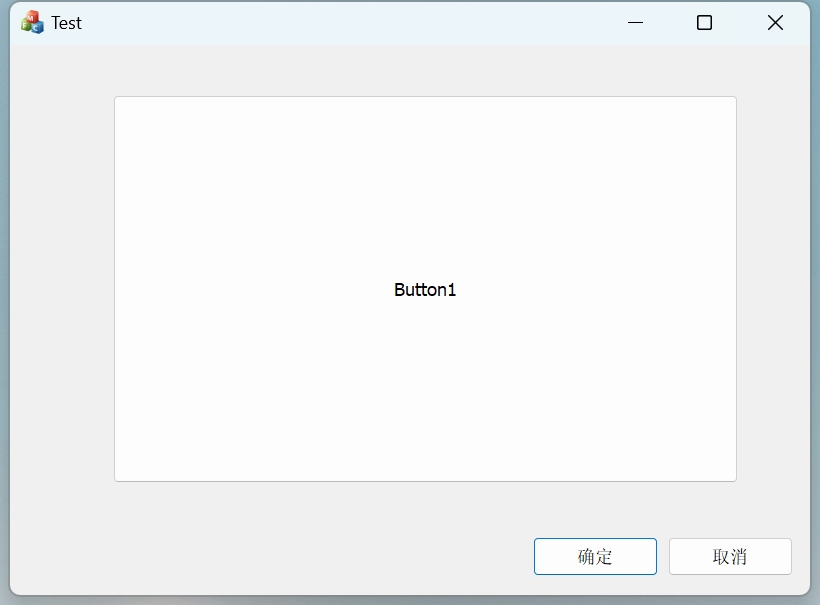Click the MFC app icon in title bar

32,22
